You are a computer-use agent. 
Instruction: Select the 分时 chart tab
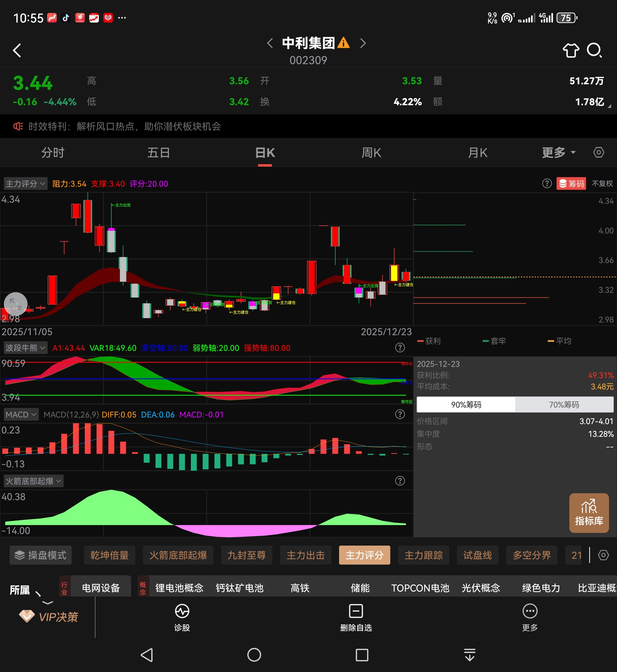pyautogui.click(x=53, y=153)
